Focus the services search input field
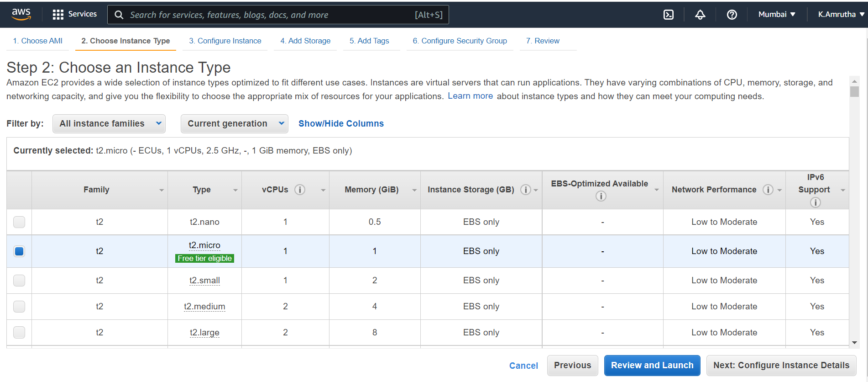The image size is (868, 382). (278, 15)
